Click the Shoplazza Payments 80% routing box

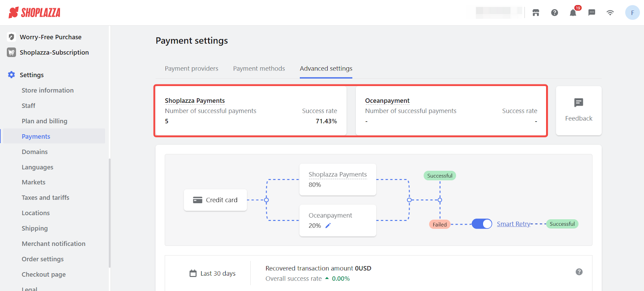click(x=338, y=179)
